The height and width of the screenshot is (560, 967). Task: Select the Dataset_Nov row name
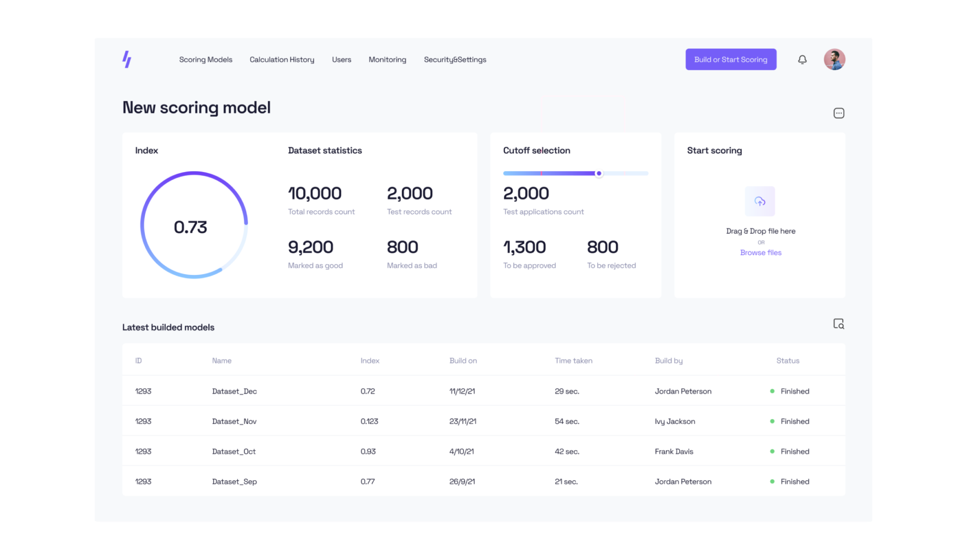pos(234,421)
